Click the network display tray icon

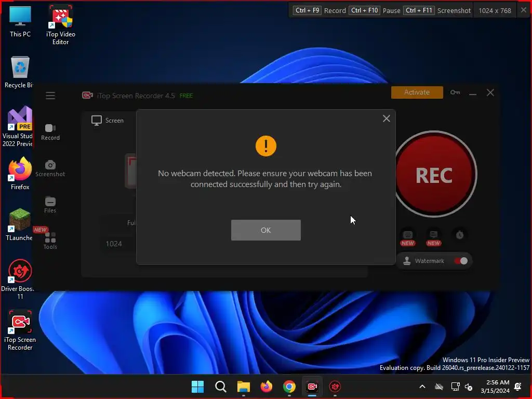click(455, 387)
